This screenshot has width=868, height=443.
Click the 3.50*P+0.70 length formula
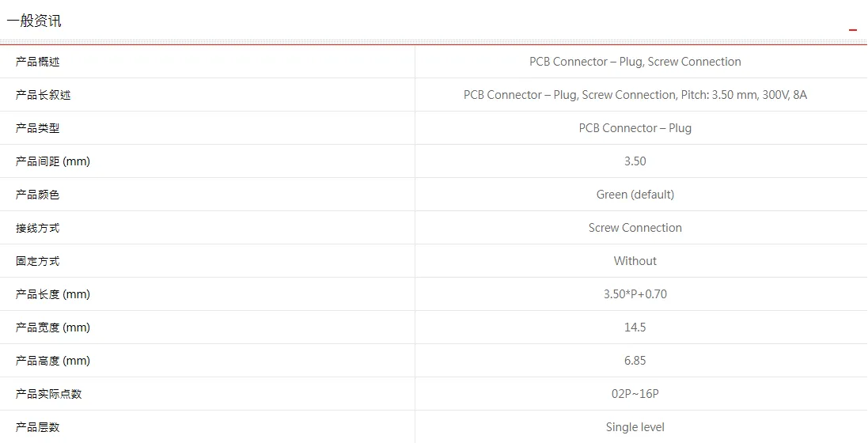tap(635, 294)
